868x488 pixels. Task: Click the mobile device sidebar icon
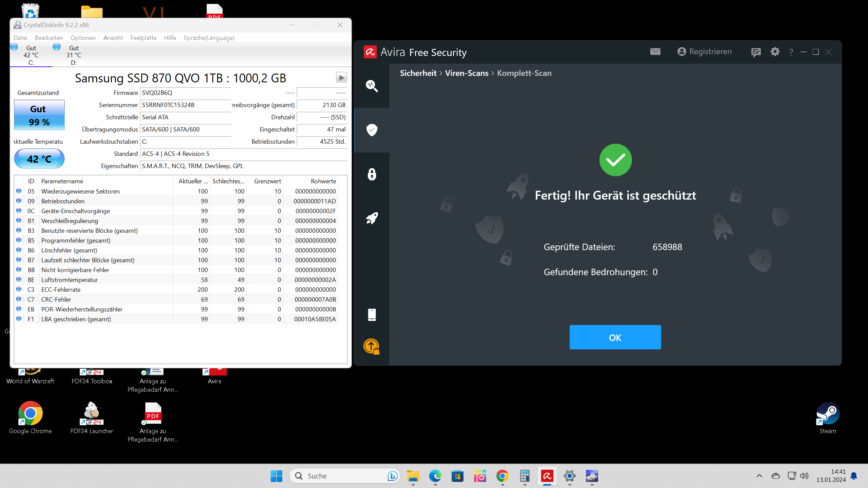click(372, 314)
